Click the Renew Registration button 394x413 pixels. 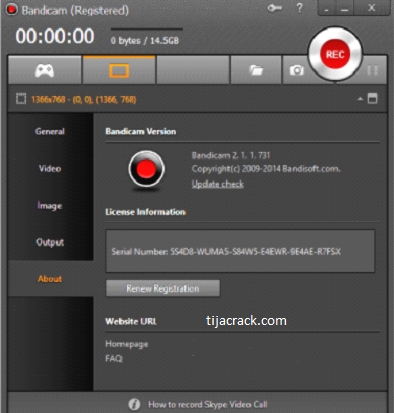pos(163,288)
